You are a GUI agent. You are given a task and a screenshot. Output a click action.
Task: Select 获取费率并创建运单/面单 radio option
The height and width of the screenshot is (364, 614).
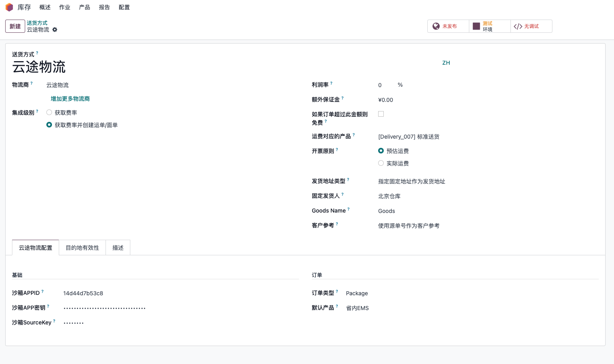(49, 125)
